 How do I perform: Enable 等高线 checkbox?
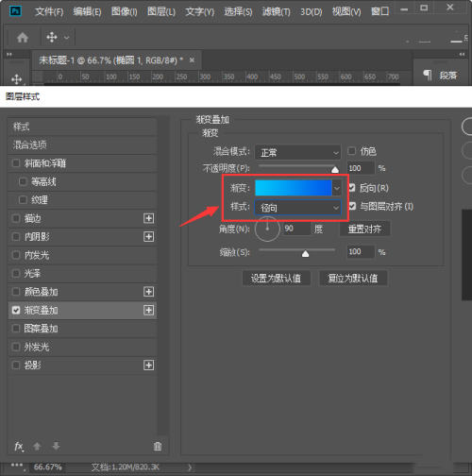23,181
